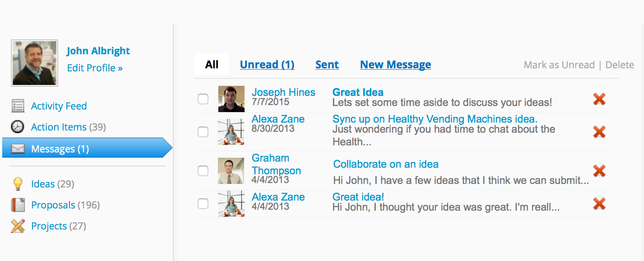The width and height of the screenshot is (644, 261).
Task: Open the Collaborate on an idea message
Action: coord(386,164)
